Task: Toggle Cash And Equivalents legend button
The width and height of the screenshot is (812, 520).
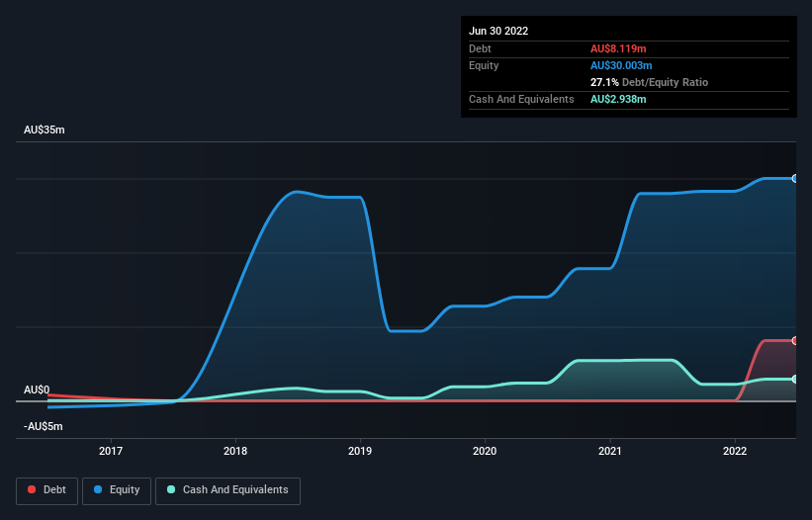Action: (x=227, y=490)
